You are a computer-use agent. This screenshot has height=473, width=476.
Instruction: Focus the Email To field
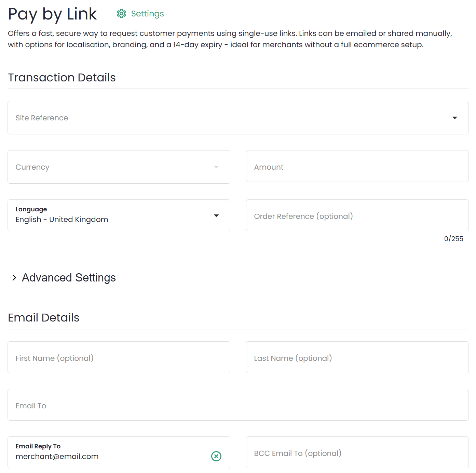point(238,405)
